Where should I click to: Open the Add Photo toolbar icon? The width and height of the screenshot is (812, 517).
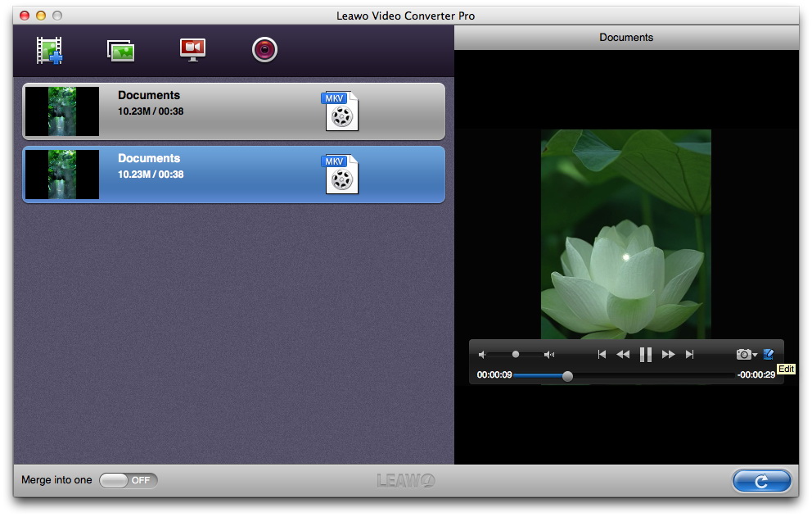pyautogui.click(x=120, y=51)
